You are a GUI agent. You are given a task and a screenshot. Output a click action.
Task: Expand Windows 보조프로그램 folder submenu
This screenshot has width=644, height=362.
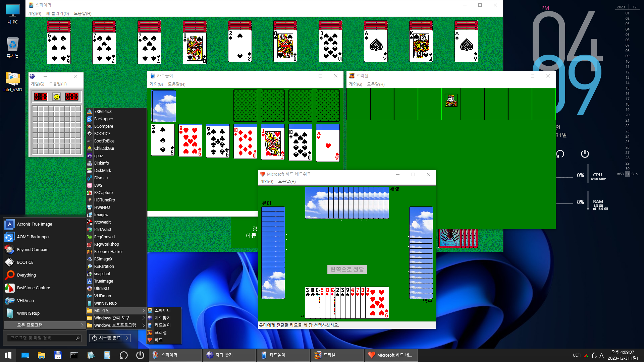[116, 325]
